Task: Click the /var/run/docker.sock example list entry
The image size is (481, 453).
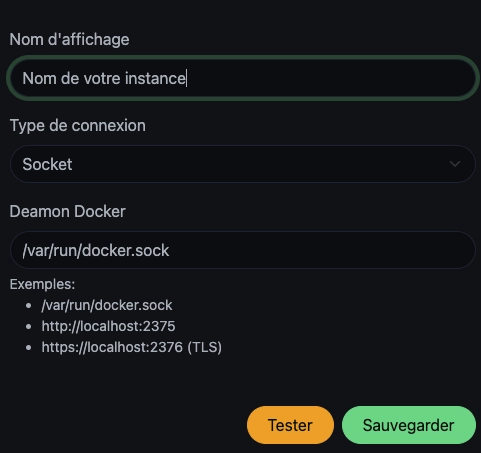Action: (x=107, y=305)
